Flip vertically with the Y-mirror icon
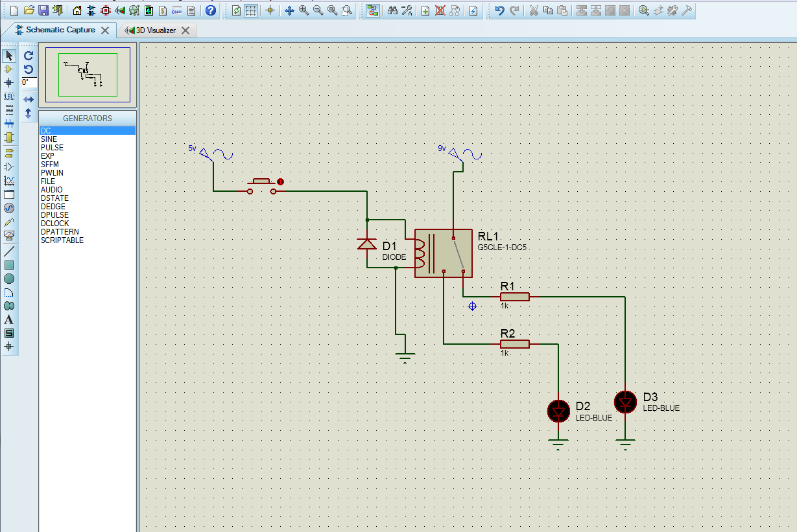797x532 pixels. click(29, 113)
